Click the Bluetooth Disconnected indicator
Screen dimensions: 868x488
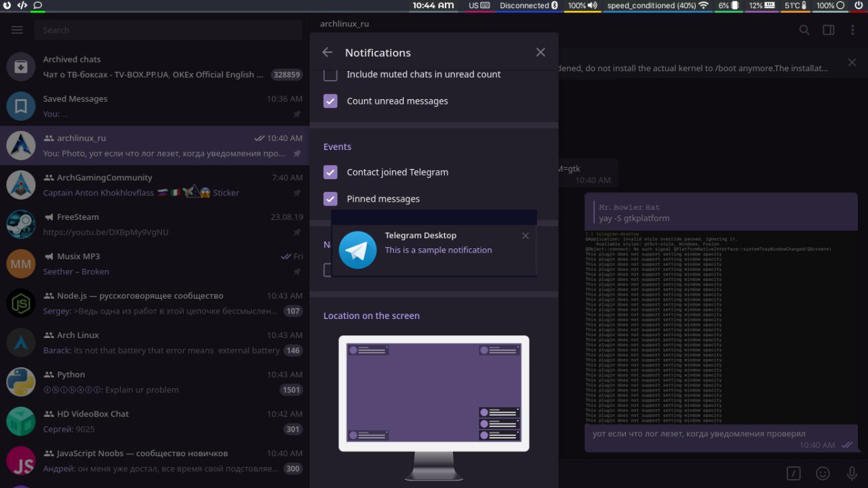(529, 5)
